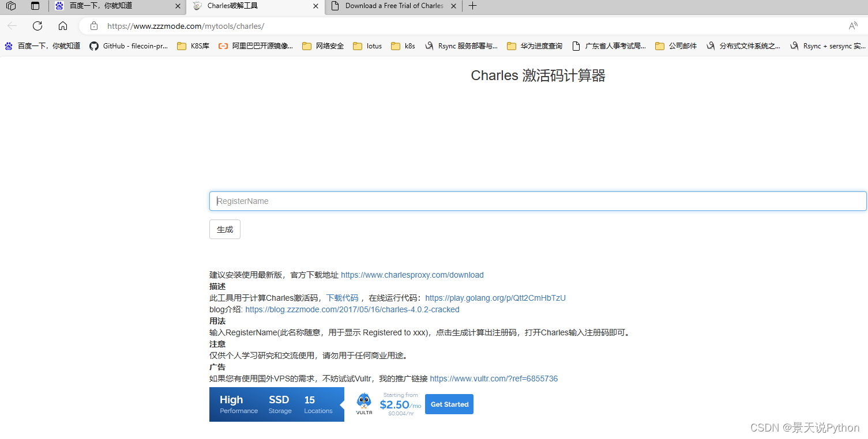Click the Vultr High Performance banner

click(x=277, y=404)
